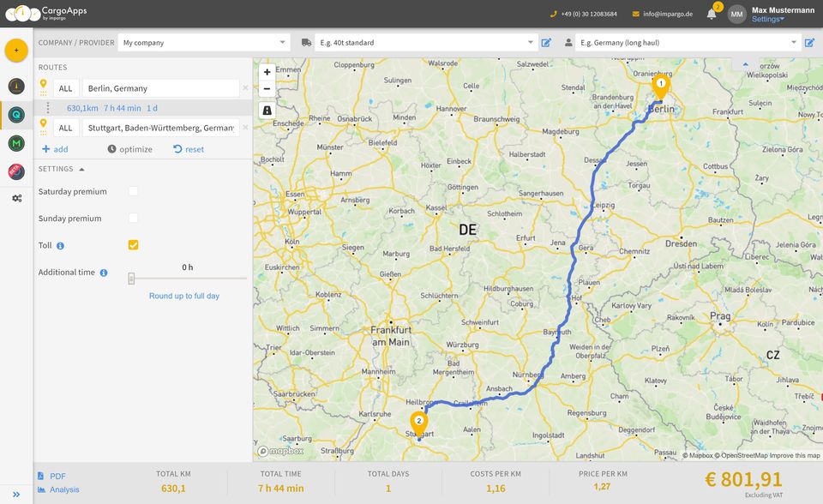Click Round up to full day
This screenshot has width=823, height=504.
click(x=184, y=296)
